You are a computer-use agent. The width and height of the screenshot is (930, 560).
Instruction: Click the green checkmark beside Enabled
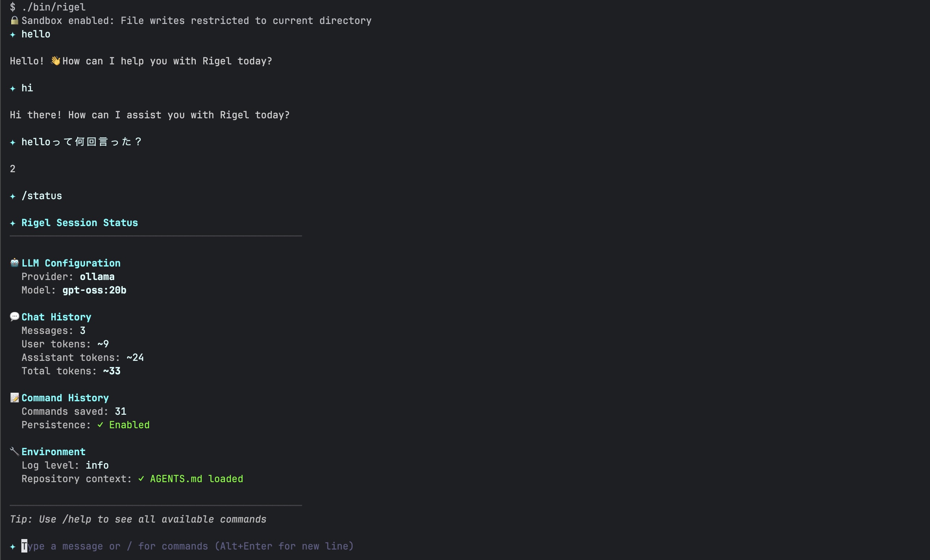coord(100,425)
